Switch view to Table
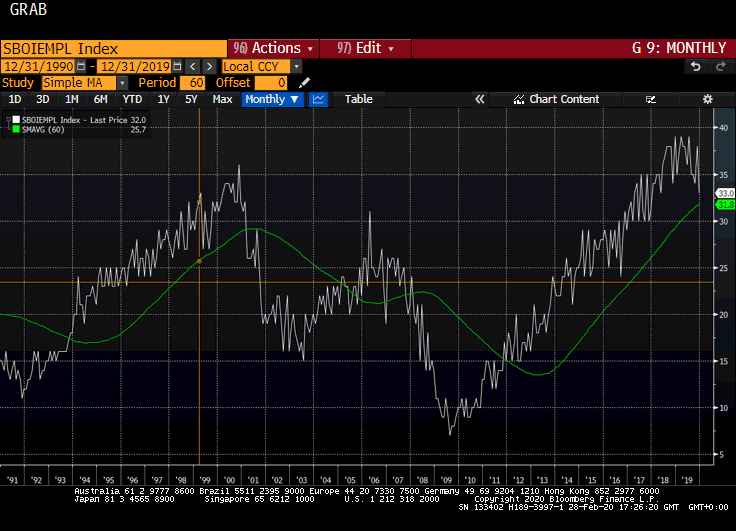Screen dimensions: 736x531 (358, 99)
